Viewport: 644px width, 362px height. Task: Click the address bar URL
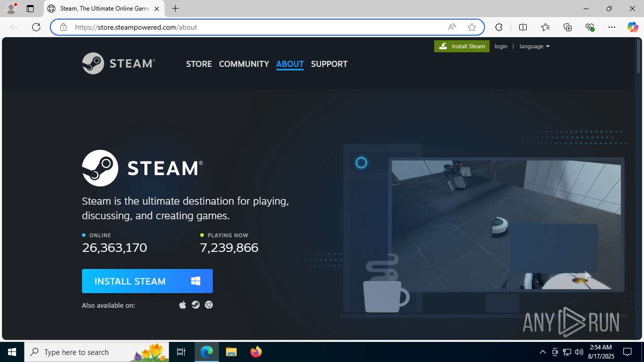136,27
